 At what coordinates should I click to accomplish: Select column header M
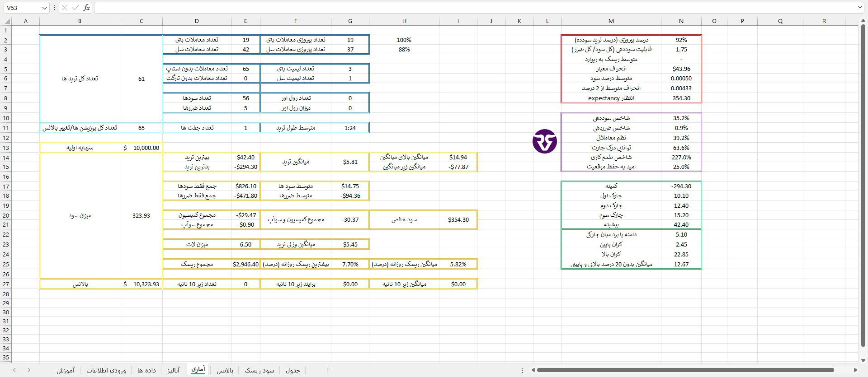[611, 21]
